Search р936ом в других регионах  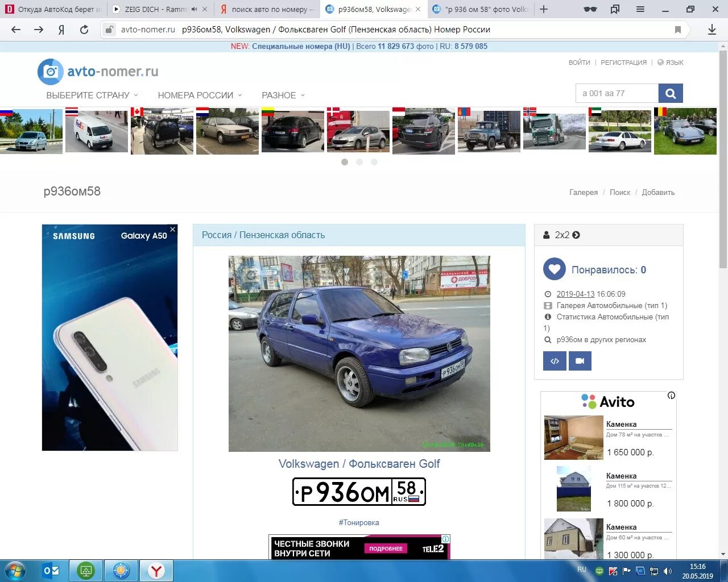601,339
